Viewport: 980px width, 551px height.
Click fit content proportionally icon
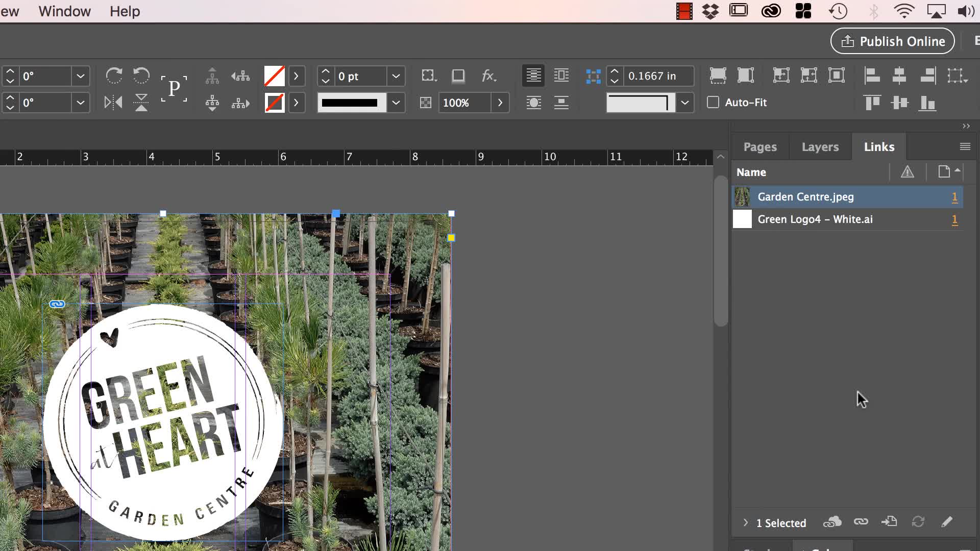click(x=746, y=76)
